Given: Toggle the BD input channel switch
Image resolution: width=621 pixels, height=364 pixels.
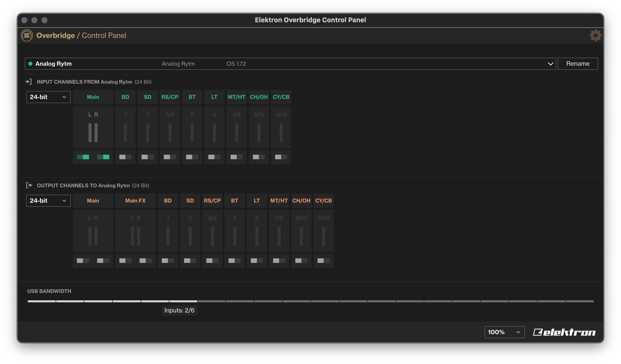Looking at the screenshot, I should 125,157.
